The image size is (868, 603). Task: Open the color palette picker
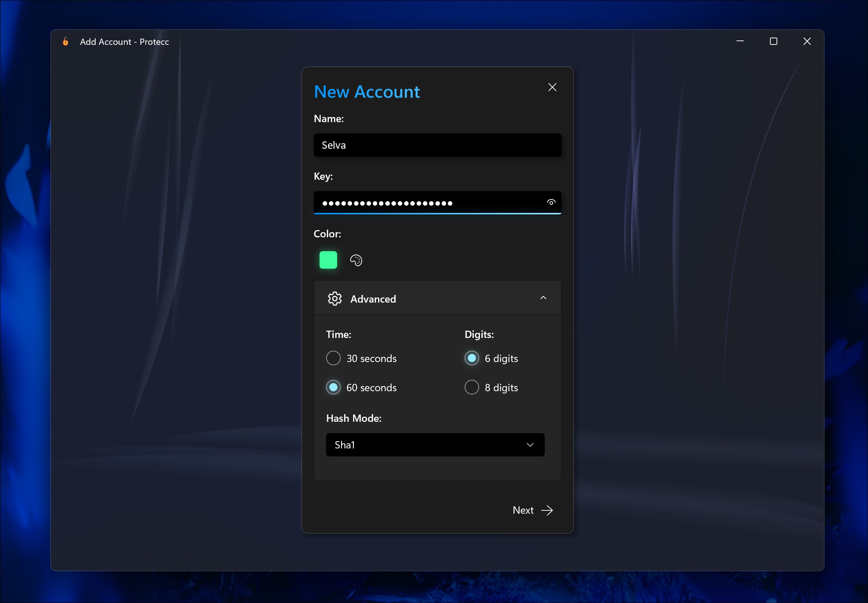pyautogui.click(x=356, y=260)
